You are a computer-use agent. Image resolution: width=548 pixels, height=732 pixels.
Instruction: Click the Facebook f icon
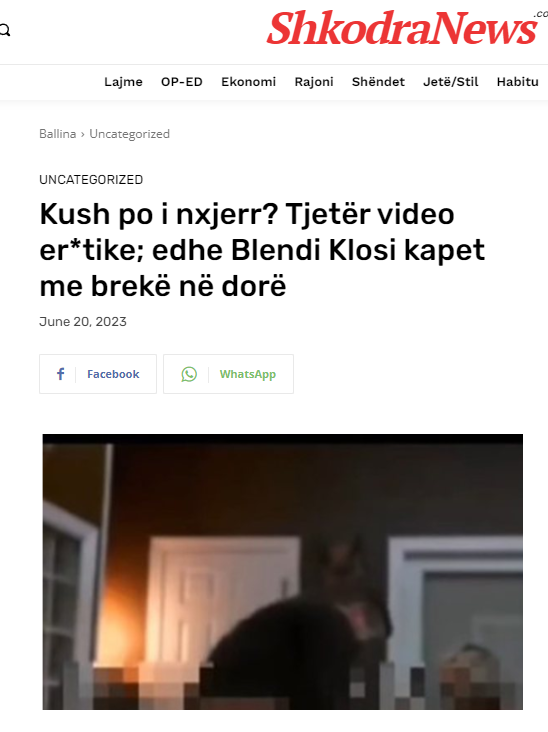tap(60, 374)
